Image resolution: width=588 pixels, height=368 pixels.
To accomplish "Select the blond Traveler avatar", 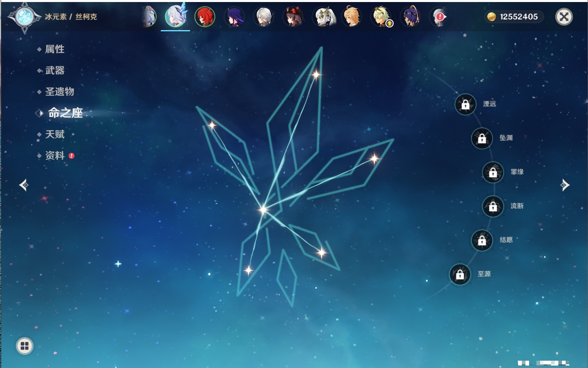I will pos(352,17).
